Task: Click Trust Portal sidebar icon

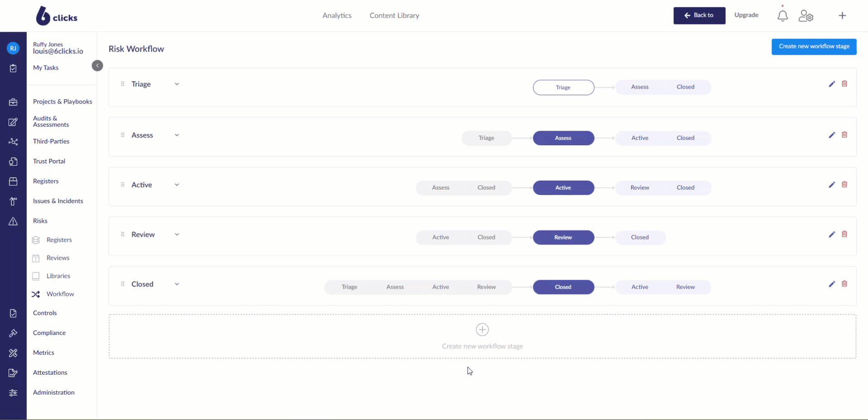Action: pos(13,162)
